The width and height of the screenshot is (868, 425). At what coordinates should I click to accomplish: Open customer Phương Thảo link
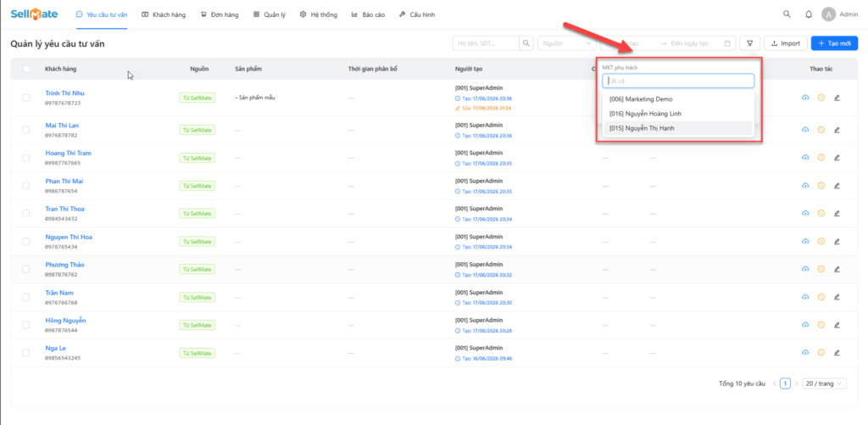64,265
